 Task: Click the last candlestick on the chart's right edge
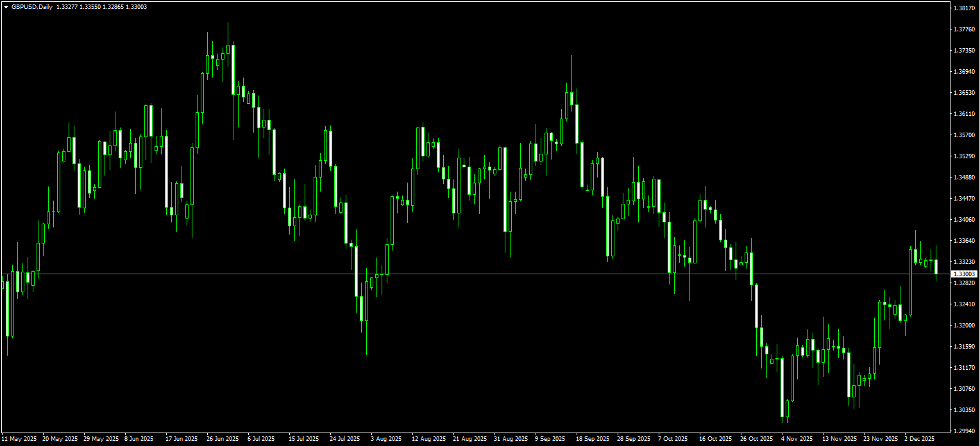[x=936, y=267]
